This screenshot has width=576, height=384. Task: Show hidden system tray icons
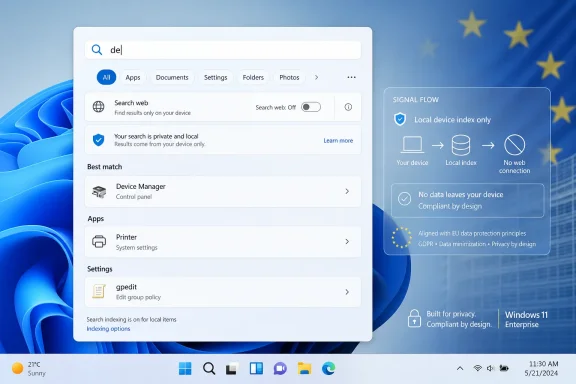[460, 368]
